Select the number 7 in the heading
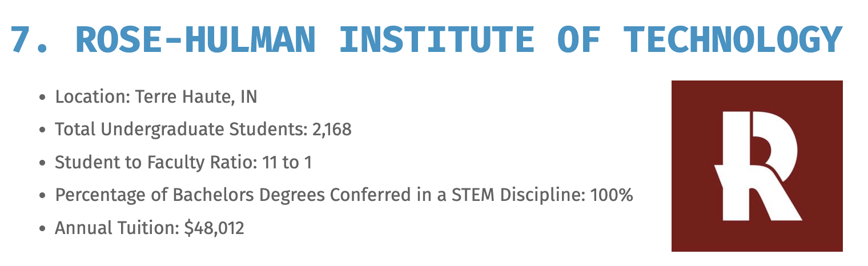 pyautogui.click(x=22, y=39)
